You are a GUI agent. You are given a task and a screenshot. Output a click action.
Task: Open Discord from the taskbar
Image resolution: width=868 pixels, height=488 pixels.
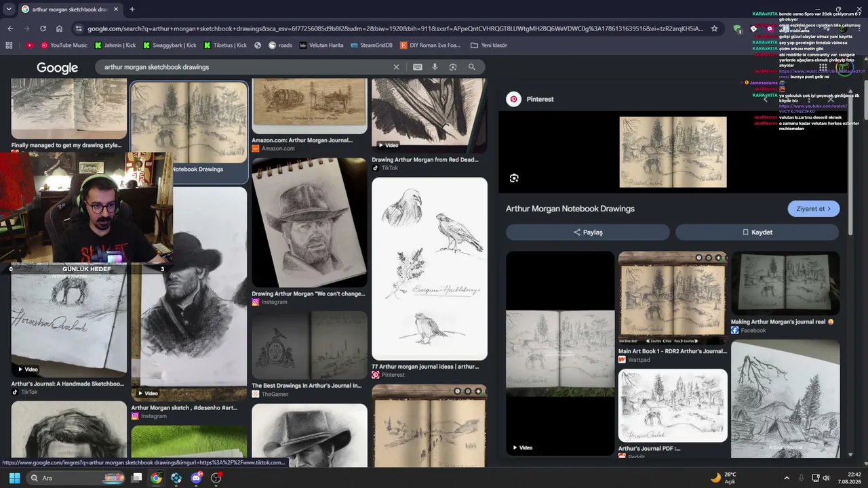[x=197, y=478]
